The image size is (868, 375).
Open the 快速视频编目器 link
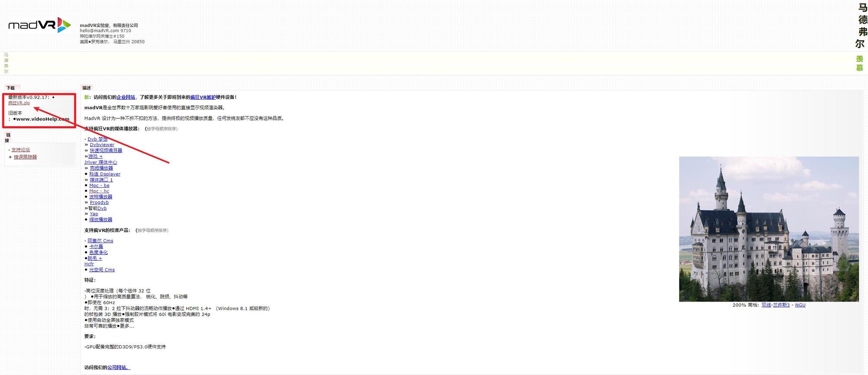click(106, 150)
